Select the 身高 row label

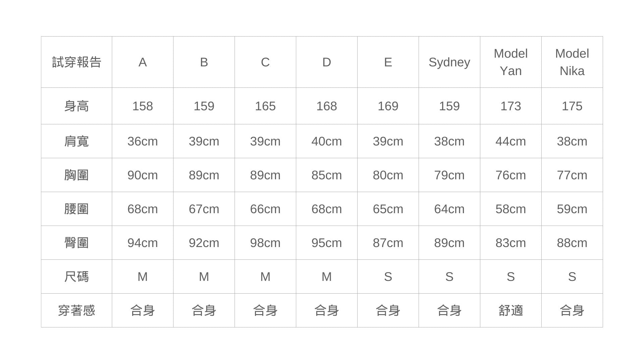76,106
